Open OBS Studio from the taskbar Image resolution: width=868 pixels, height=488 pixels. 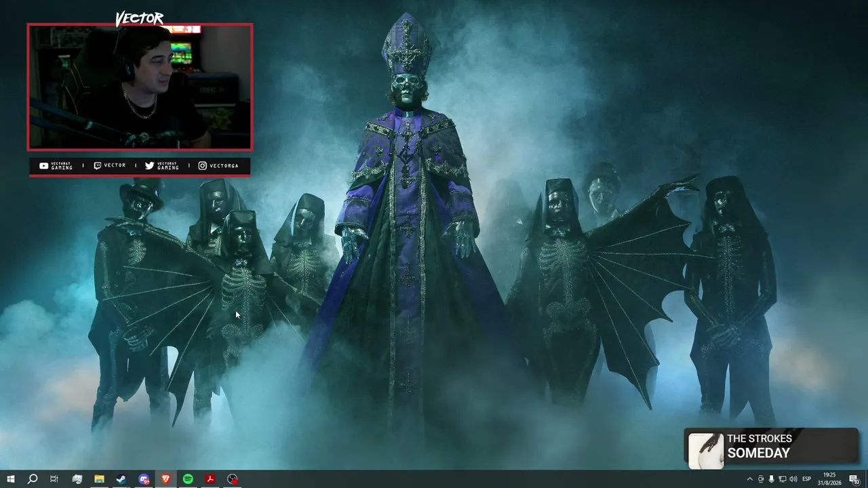click(x=233, y=479)
